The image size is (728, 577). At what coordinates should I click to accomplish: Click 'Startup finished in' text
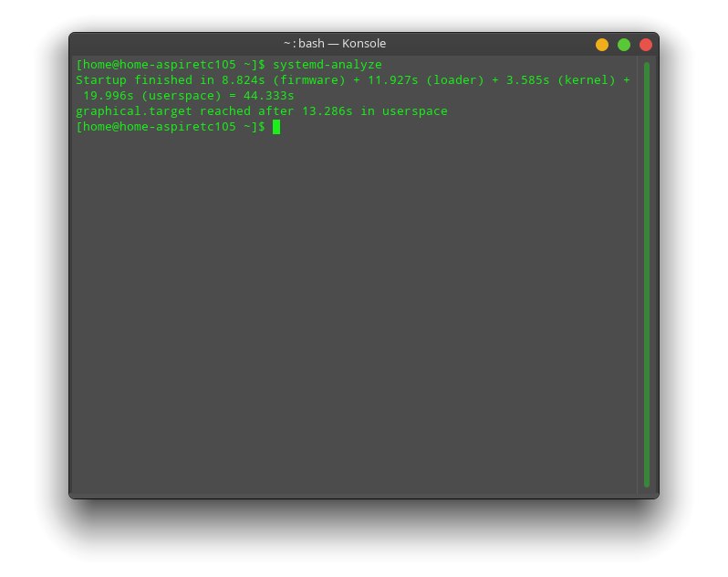pos(145,80)
